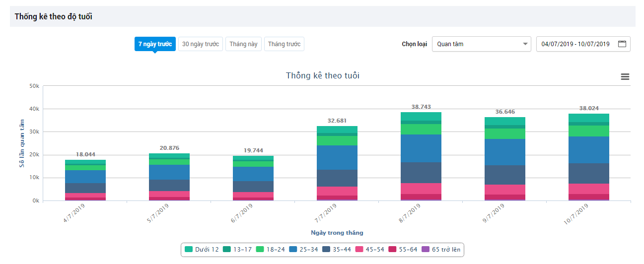Toggle the 25-34 legend item
The width and height of the screenshot is (644, 264).
[303, 250]
